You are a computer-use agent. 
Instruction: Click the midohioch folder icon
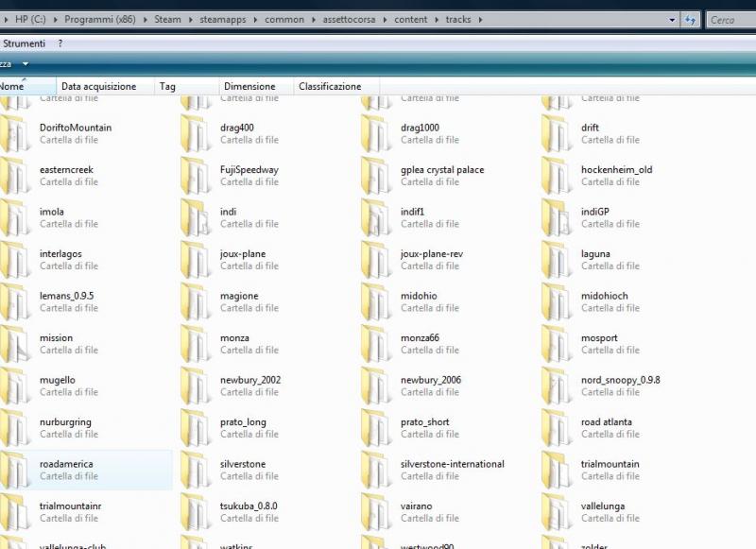[x=557, y=301]
